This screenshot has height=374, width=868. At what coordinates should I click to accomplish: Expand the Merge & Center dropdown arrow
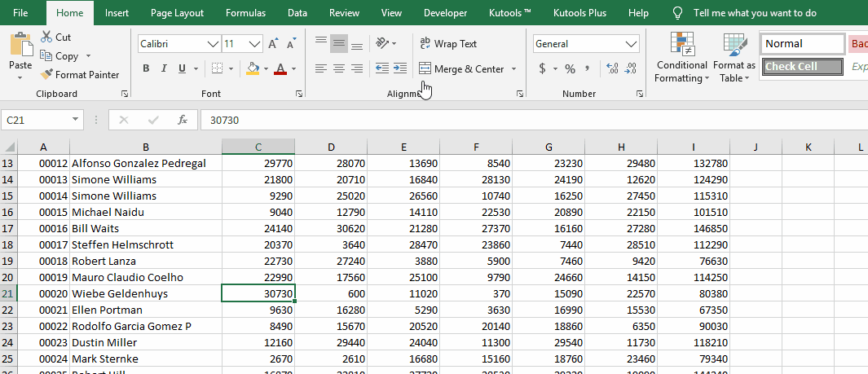pyautogui.click(x=514, y=69)
